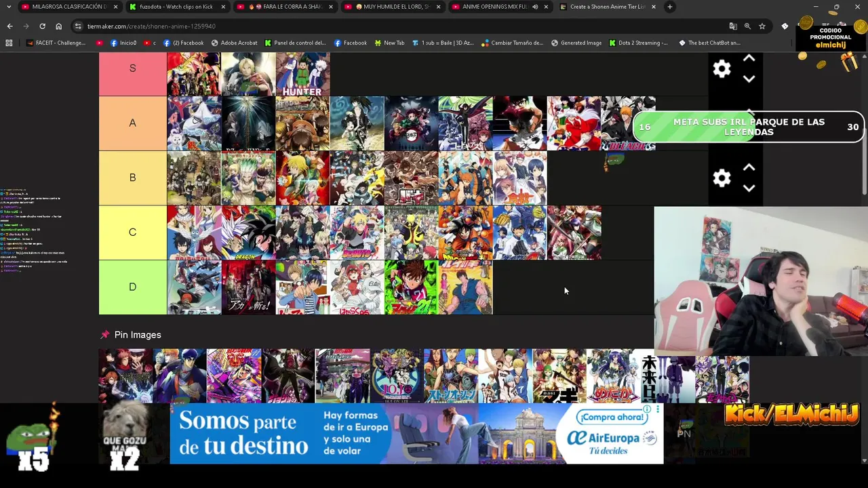Close the MILAGROSA CLASIFICACIÓN tab

(115, 7)
